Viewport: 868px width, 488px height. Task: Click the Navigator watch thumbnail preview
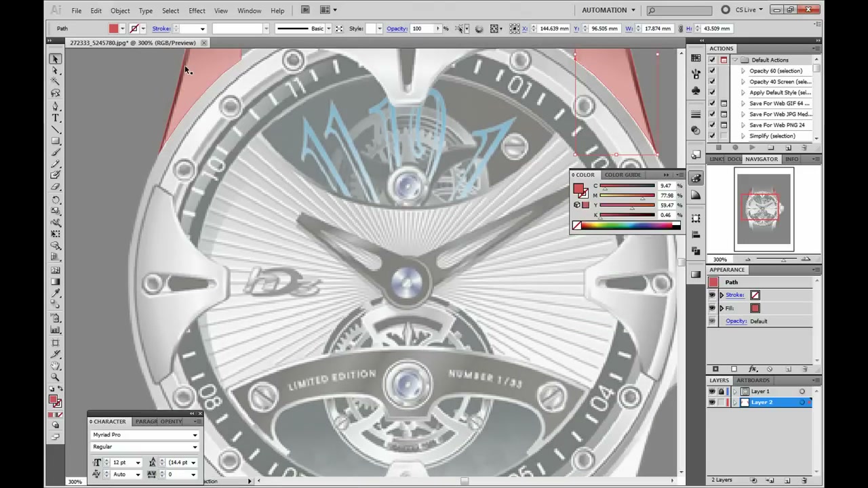coord(763,209)
